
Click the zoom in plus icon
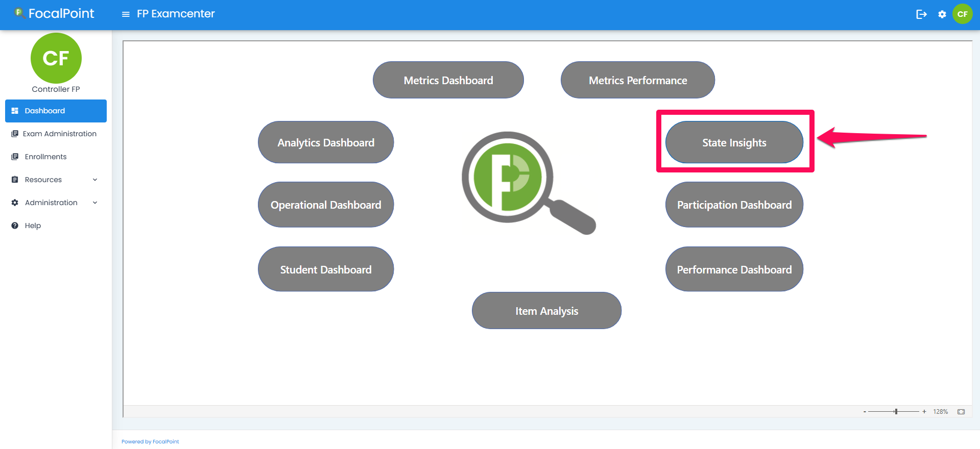tap(924, 412)
